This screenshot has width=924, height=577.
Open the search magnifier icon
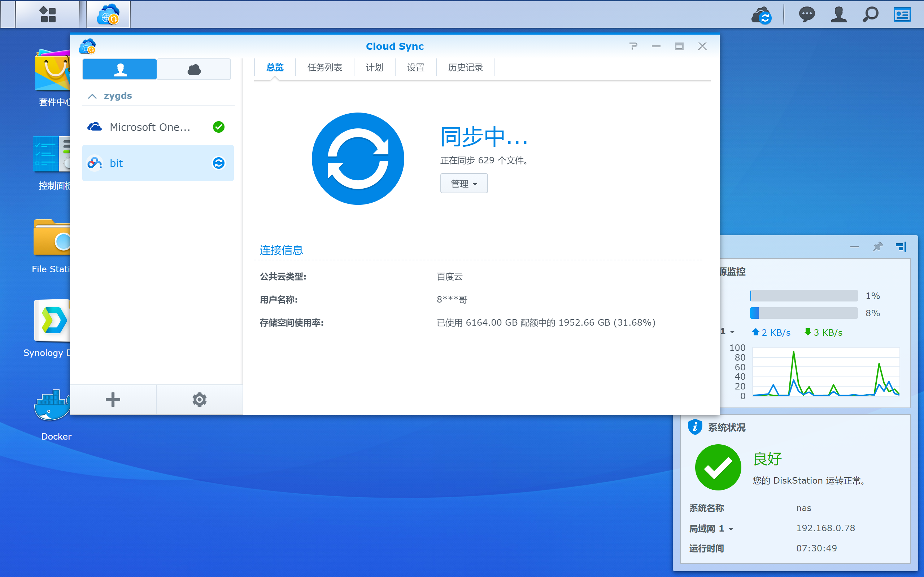coord(870,15)
